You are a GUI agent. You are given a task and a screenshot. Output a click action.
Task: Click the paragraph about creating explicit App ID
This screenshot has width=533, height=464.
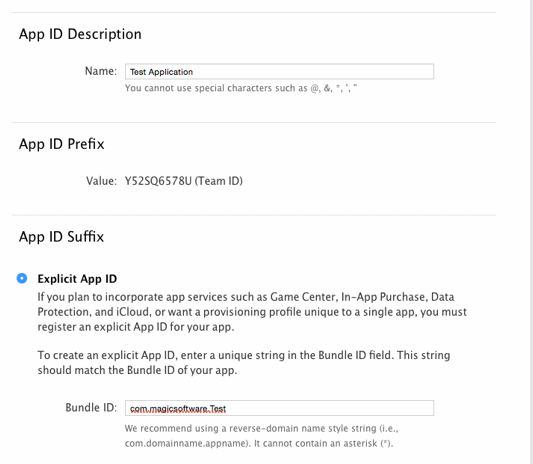[244, 362]
